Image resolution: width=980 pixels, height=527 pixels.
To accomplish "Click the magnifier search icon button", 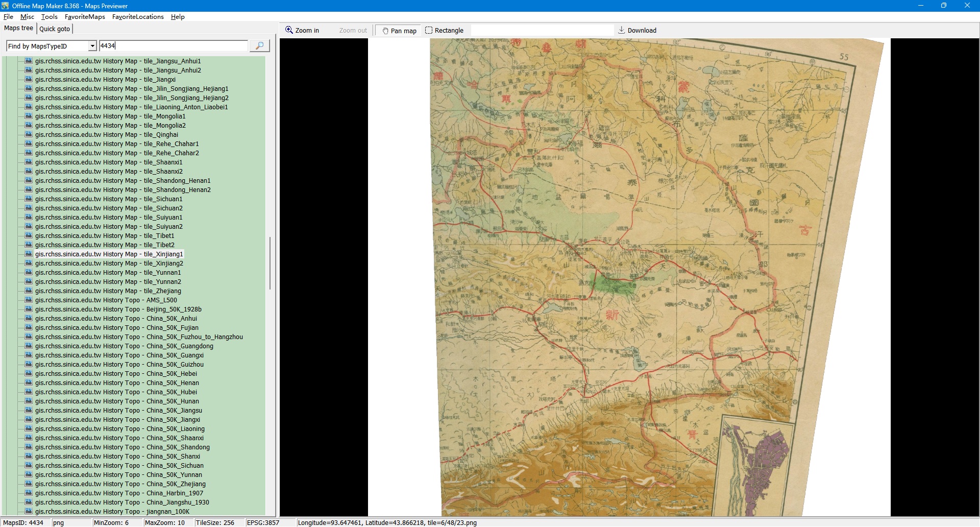I will pyautogui.click(x=259, y=46).
